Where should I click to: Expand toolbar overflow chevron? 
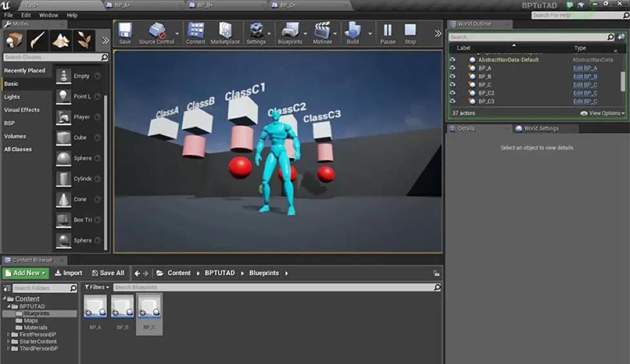point(438,34)
